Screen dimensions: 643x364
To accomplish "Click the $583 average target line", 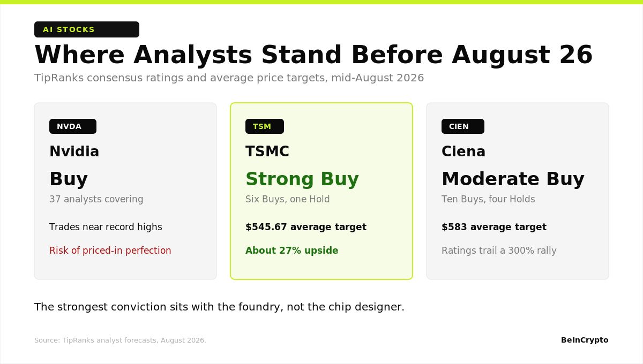I will [494, 227].
